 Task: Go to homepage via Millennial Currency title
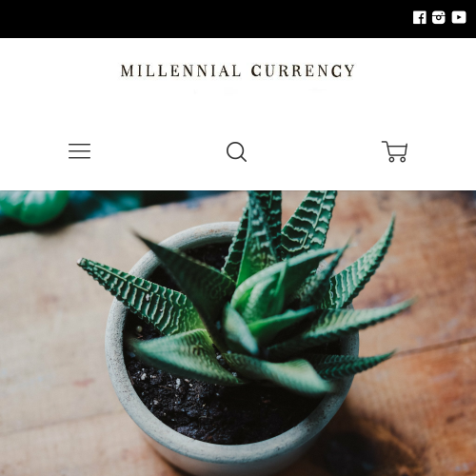point(237,70)
